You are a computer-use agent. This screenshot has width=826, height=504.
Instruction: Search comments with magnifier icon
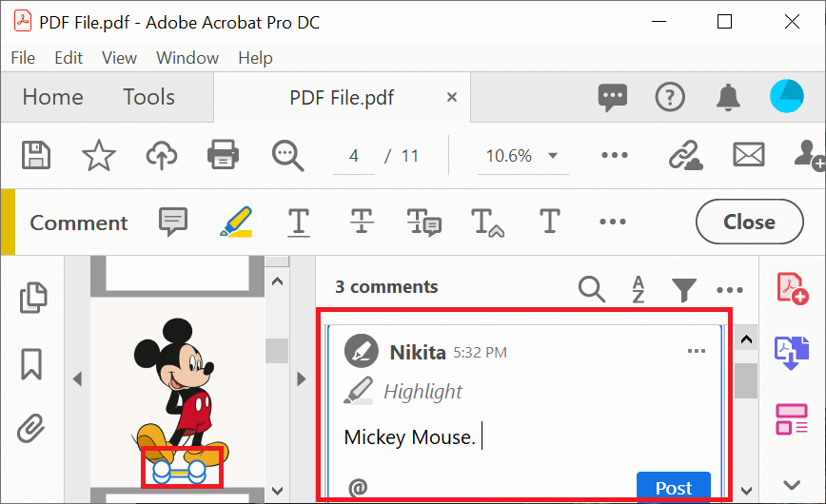592,288
